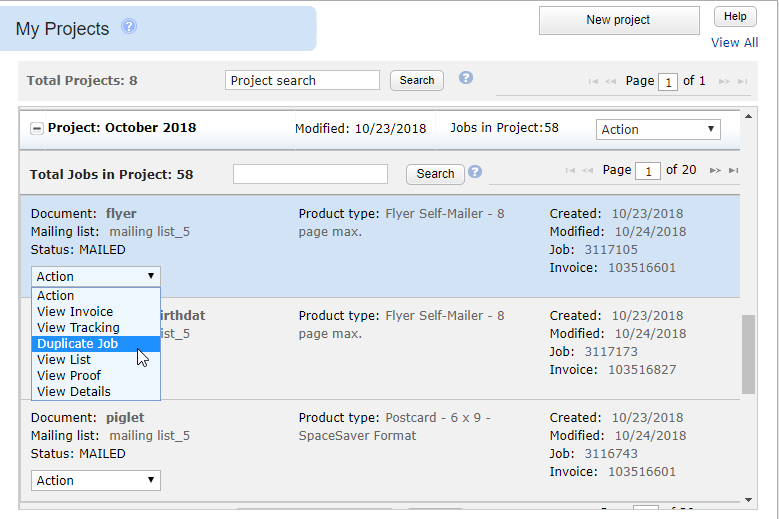Choose View Proof from action list

pyautogui.click(x=69, y=375)
